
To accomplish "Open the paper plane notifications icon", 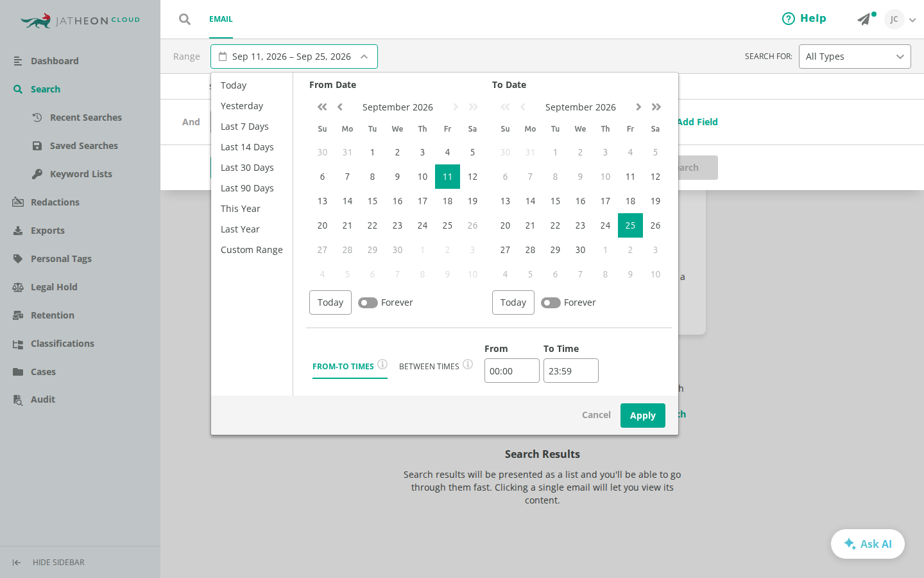I will (865, 19).
